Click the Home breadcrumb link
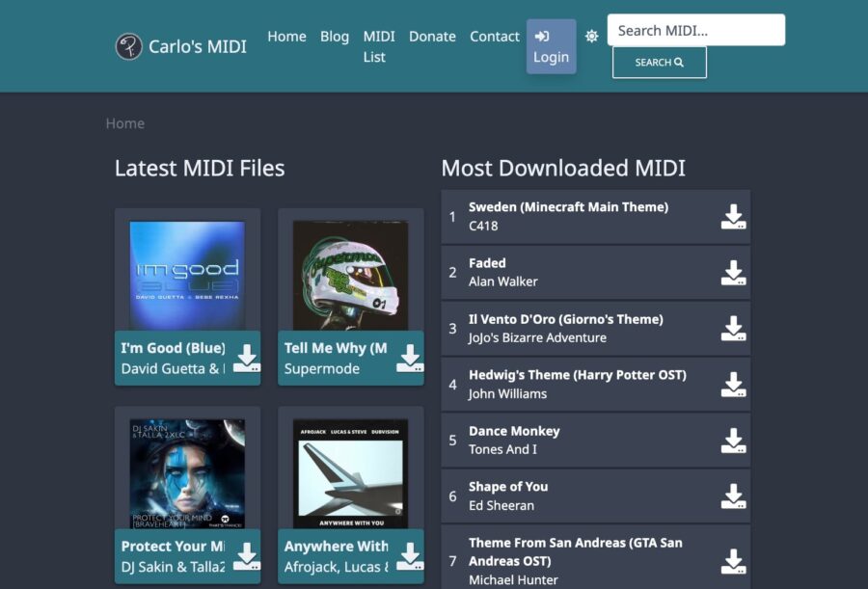Screen dimensions: 868x589 point(124,123)
